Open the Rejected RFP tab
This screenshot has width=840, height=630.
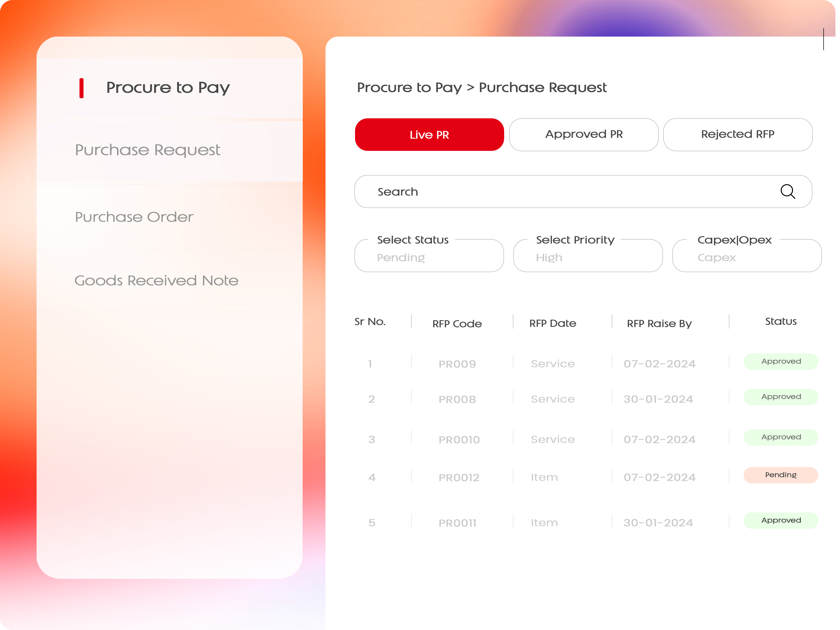738,134
